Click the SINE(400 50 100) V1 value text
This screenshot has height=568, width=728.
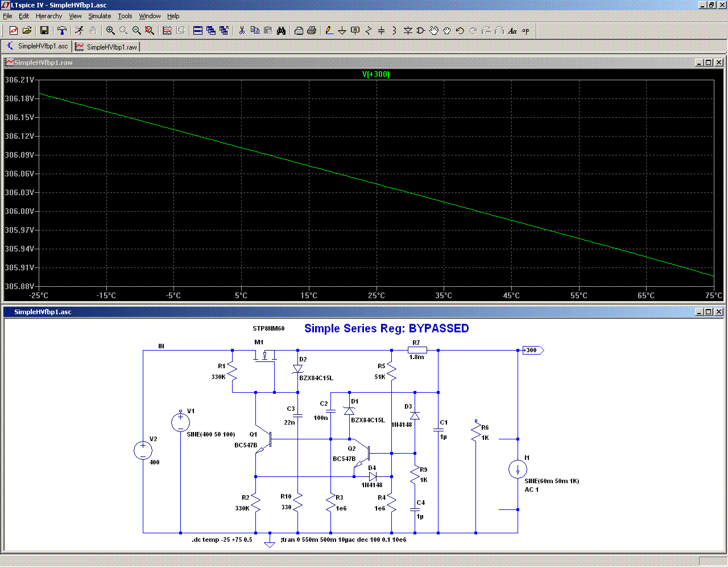(x=211, y=434)
